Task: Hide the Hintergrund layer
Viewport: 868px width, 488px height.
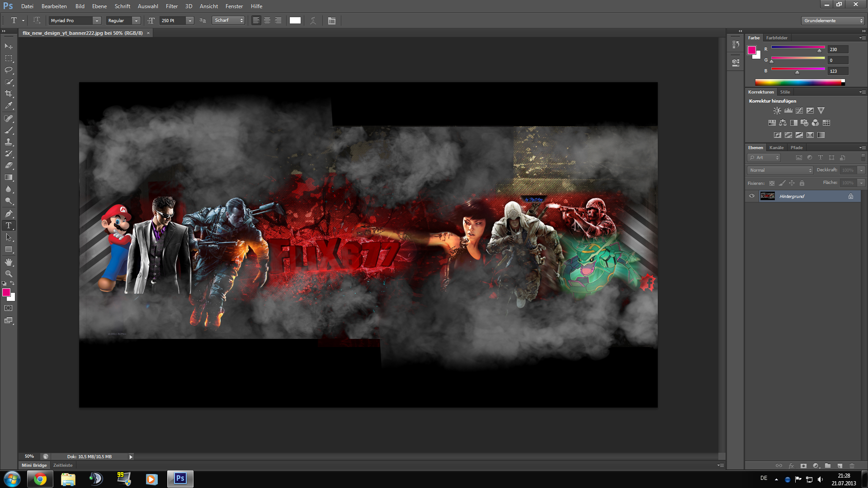Action: pos(752,196)
